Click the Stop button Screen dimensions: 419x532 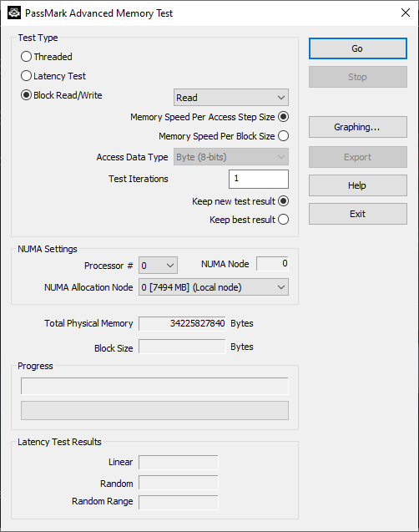[357, 77]
